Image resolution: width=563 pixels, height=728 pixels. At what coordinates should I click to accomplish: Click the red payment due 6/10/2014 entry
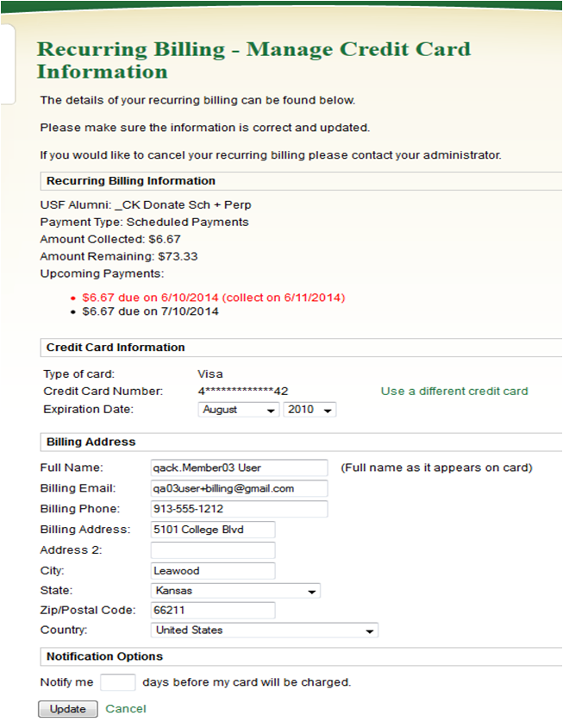(x=213, y=298)
